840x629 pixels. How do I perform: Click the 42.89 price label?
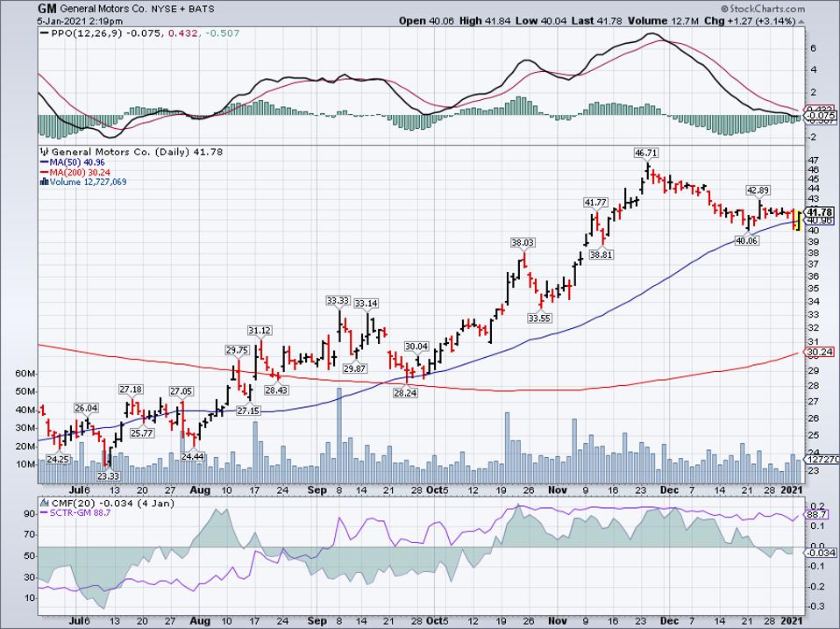point(758,190)
